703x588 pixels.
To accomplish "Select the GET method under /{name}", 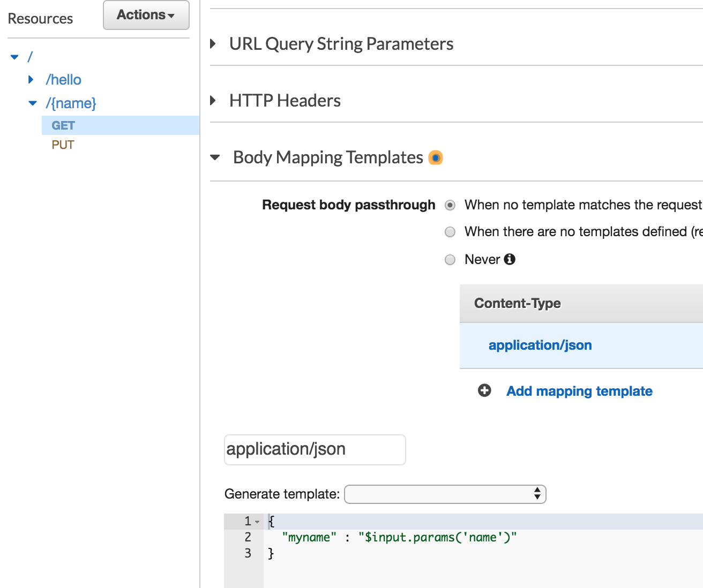I will pyautogui.click(x=63, y=125).
